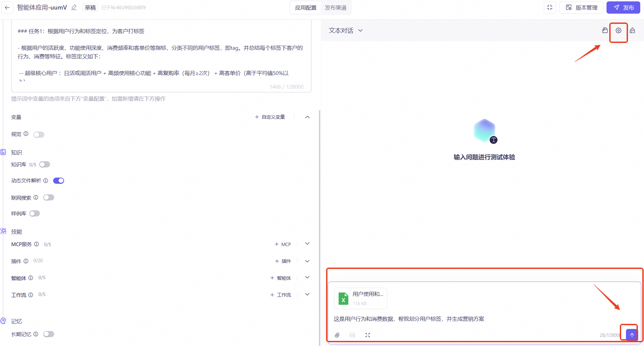This screenshot has width=644, height=346.
Task: Click the 知识 section icon
Action: (x=3, y=152)
